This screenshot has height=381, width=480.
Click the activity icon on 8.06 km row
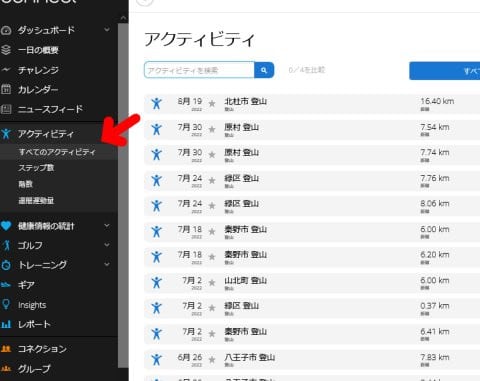[156, 206]
